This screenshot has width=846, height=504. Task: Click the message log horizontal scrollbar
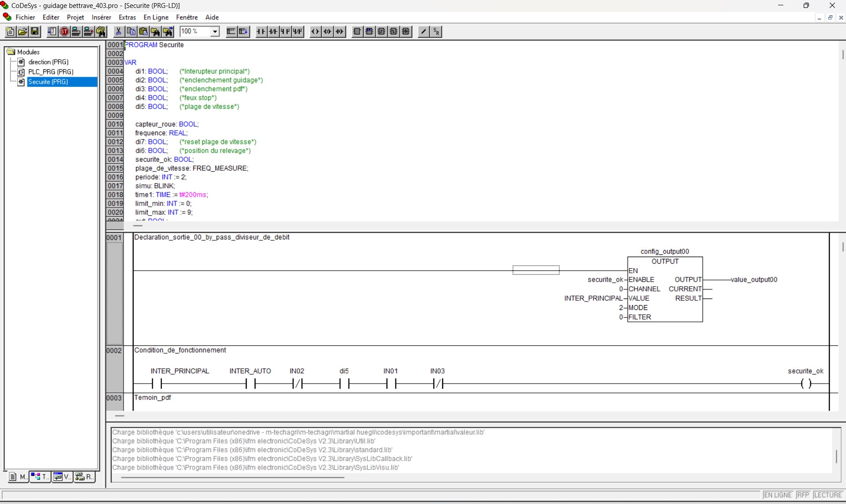point(232,477)
